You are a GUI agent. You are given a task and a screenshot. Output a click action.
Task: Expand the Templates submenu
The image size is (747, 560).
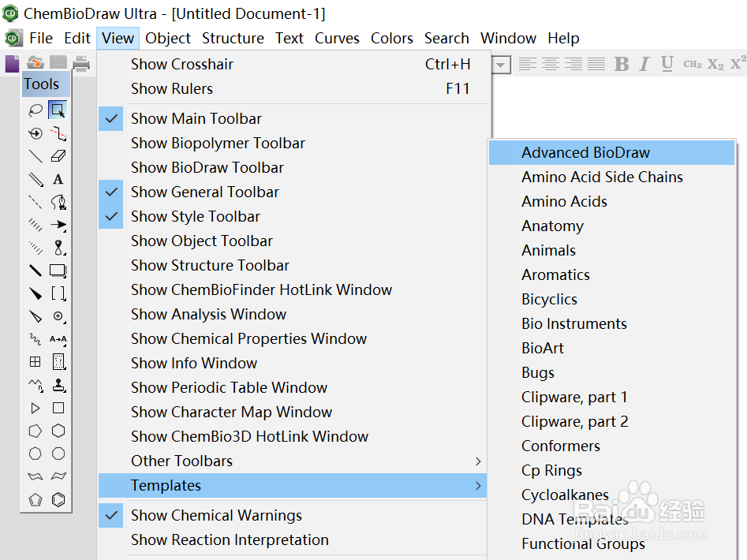coord(293,486)
